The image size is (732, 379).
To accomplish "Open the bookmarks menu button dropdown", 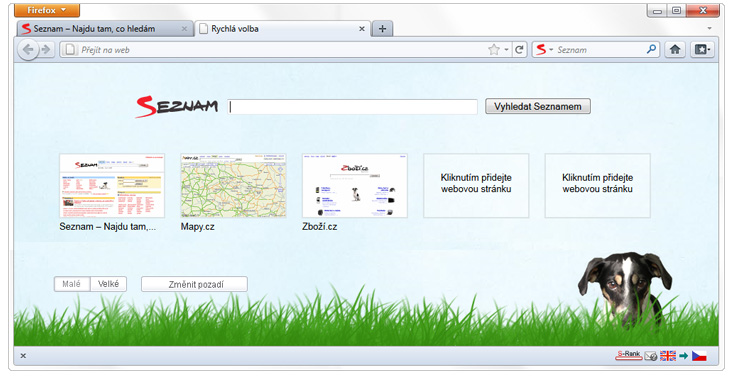I will tap(703, 50).
